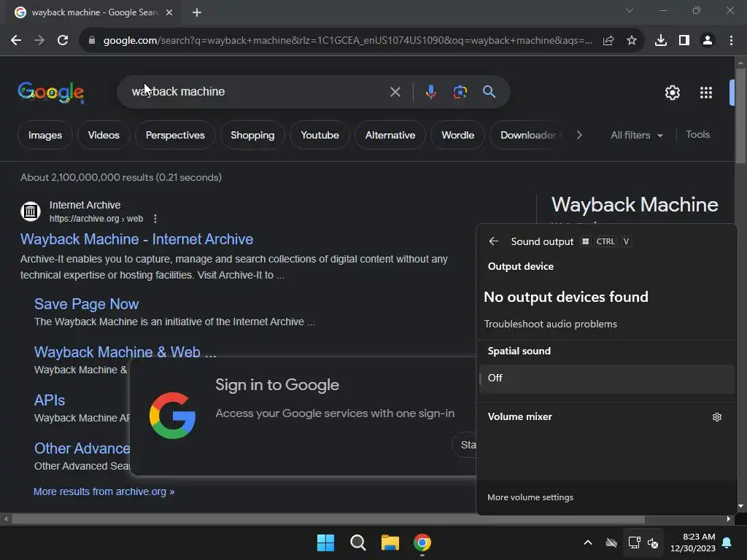Image resolution: width=747 pixels, height=560 pixels.
Task: Clear the search box with the X
Action: (395, 91)
